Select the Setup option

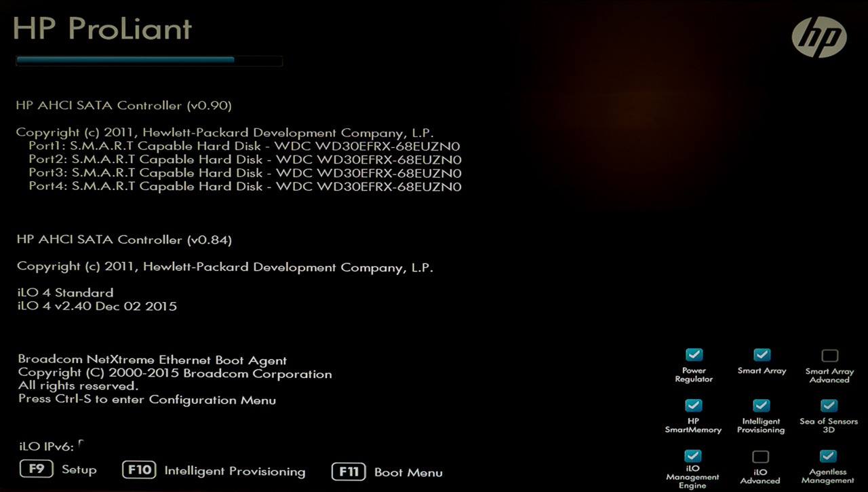(x=79, y=470)
